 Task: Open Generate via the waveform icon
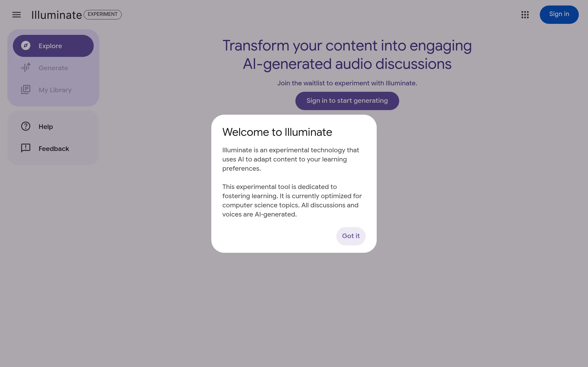[x=25, y=68]
